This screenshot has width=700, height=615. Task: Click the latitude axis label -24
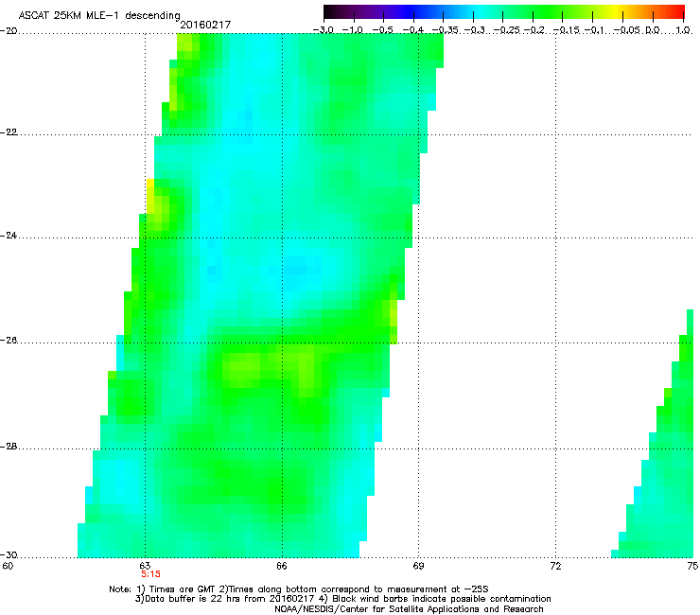click(9, 235)
